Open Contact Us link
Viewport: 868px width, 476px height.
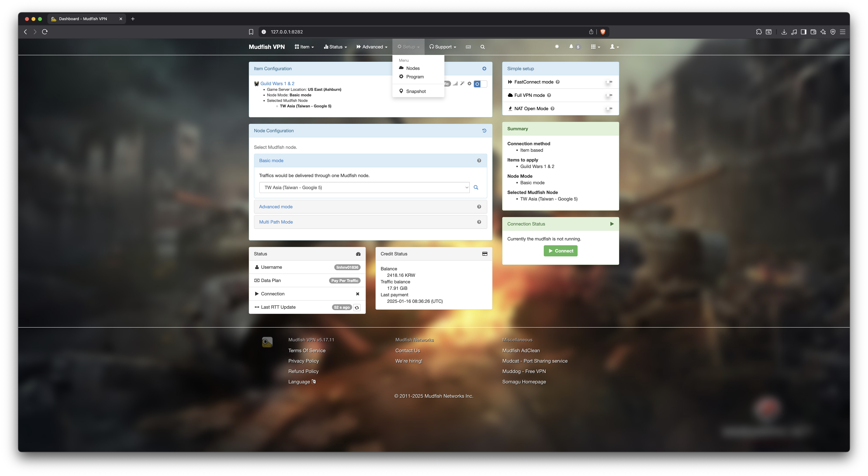407,351
